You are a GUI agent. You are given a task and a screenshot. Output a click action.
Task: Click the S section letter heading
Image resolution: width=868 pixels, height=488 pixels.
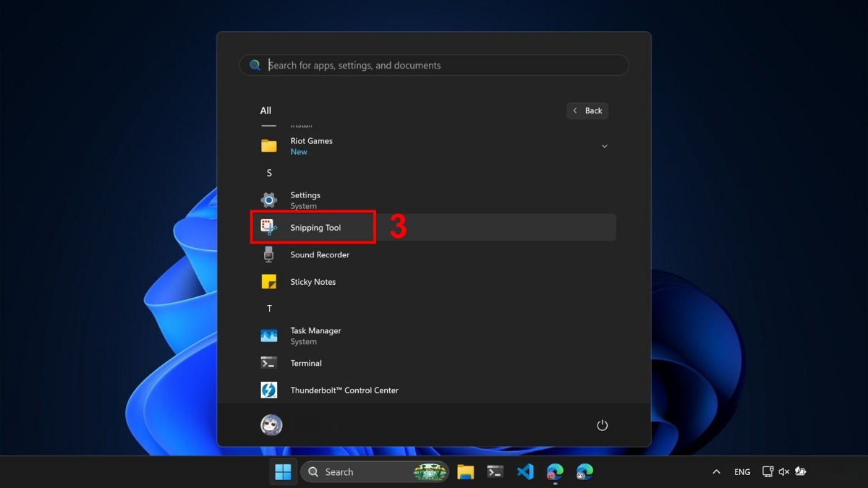click(268, 173)
